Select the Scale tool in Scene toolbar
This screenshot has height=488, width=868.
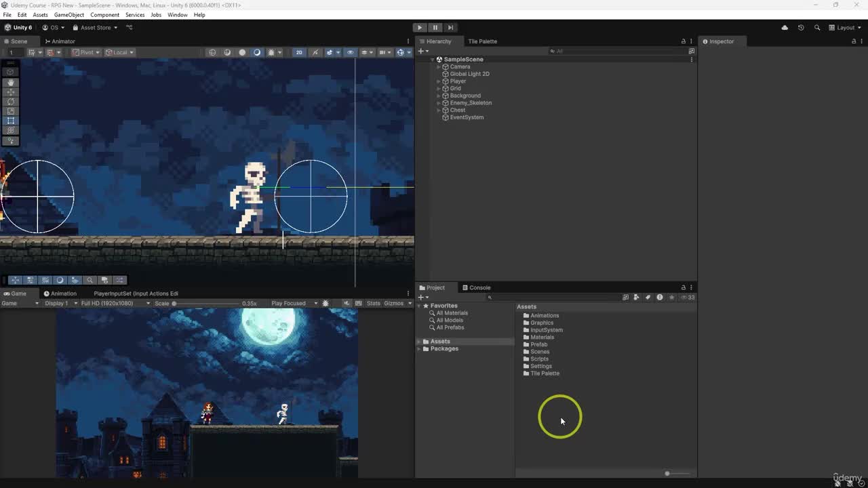[11, 111]
